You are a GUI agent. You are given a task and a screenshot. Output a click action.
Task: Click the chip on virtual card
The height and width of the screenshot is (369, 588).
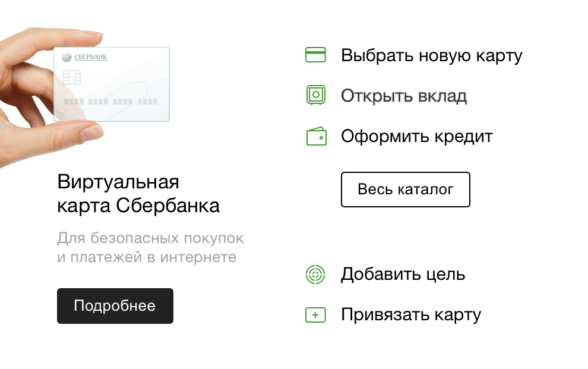[72, 77]
